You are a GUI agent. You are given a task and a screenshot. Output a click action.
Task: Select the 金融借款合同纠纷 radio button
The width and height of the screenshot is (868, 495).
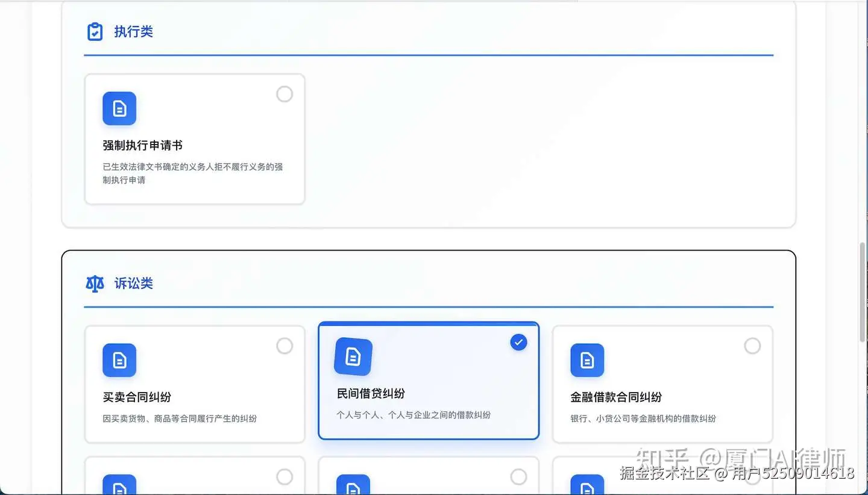[752, 346]
